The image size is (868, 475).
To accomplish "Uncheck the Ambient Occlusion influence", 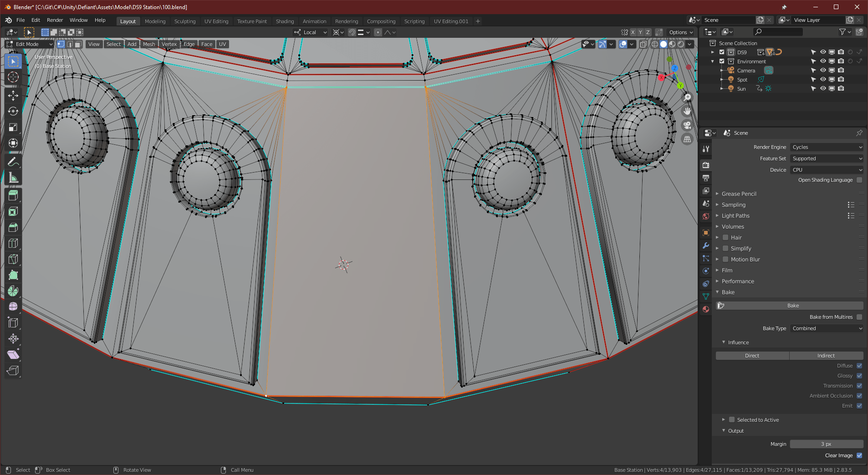I will coord(859,396).
